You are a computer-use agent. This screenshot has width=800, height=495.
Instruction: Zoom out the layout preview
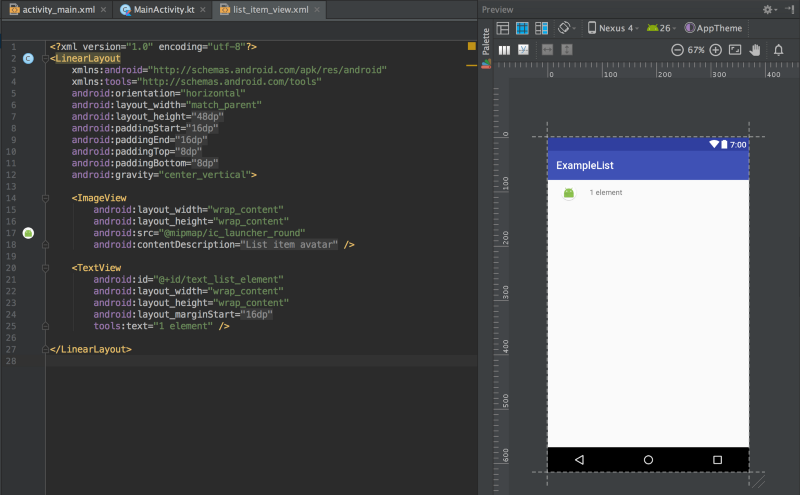[x=677, y=50]
